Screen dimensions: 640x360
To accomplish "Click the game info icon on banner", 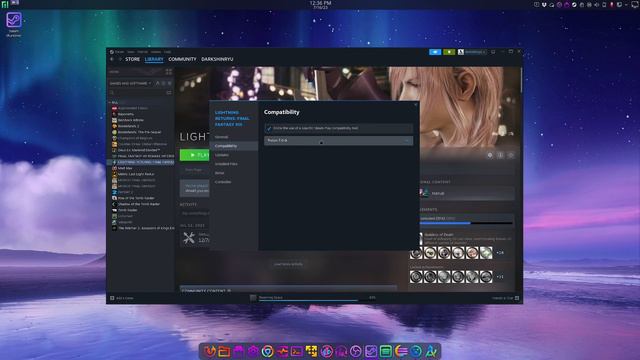I will (500, 155).
